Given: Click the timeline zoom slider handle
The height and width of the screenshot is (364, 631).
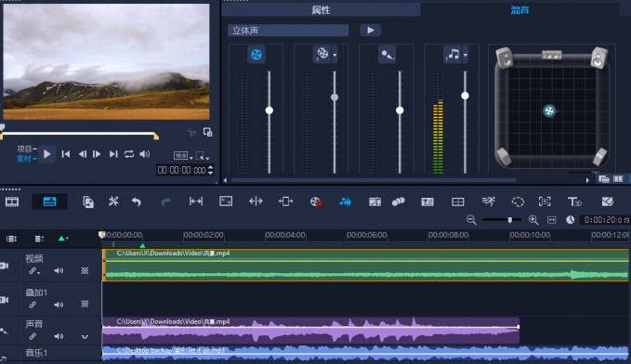Looking at the screenshot, I should pyautogui.click(x=510, y=219).
